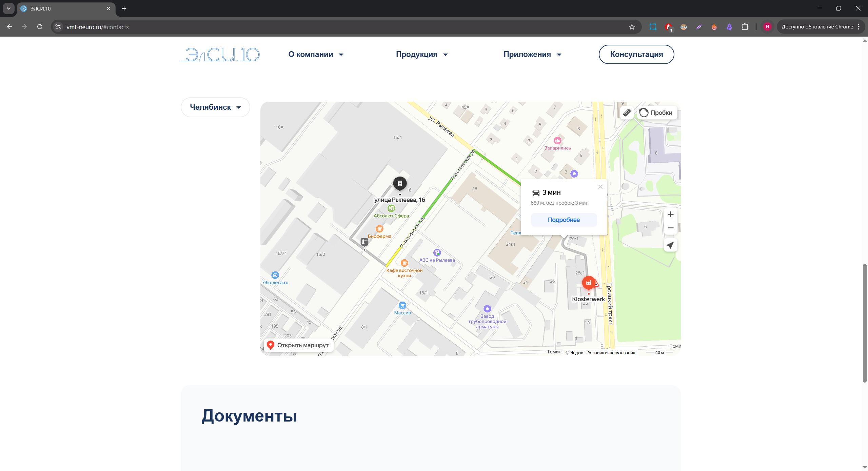
Task: Open the Яндекс copyright link
Action: pyautogui.click(x=575, y=353)
